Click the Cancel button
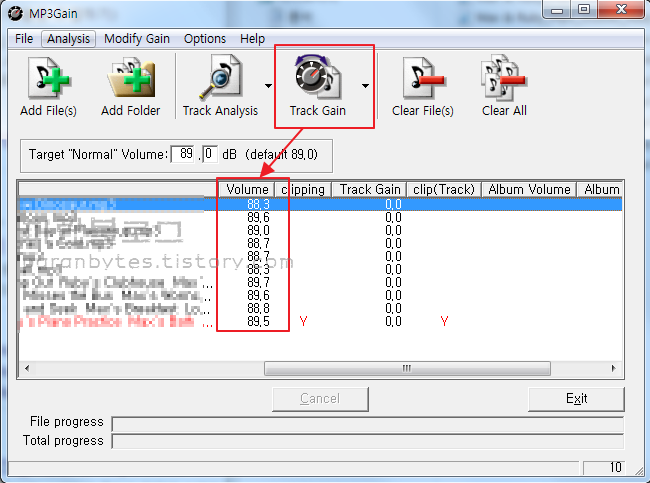 (x=320, y=399)
